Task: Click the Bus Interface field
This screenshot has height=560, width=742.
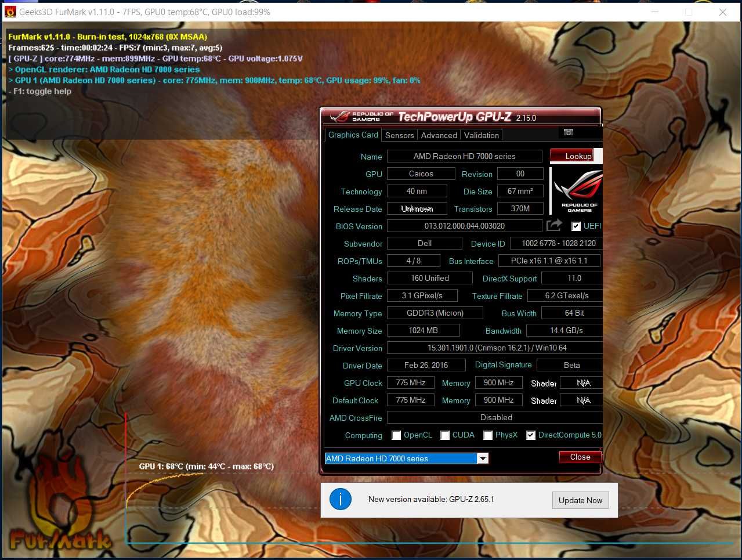Action: click(549, 261)
